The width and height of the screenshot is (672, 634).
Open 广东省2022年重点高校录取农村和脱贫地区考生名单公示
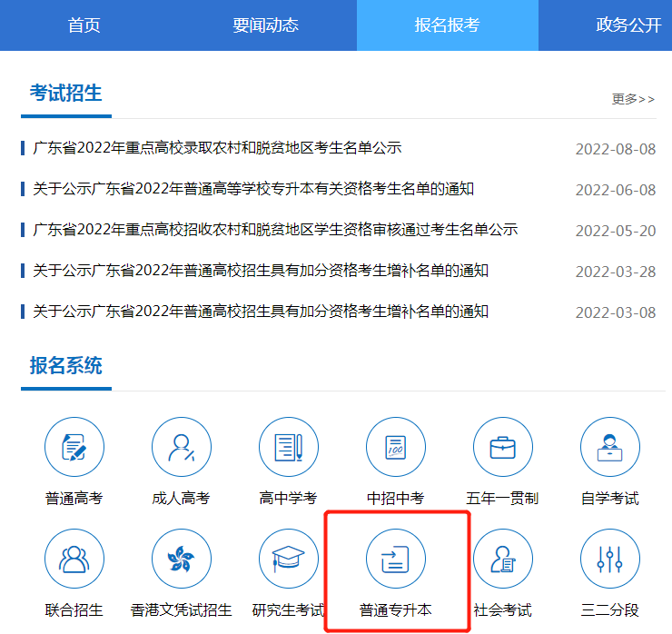(217, 148)
